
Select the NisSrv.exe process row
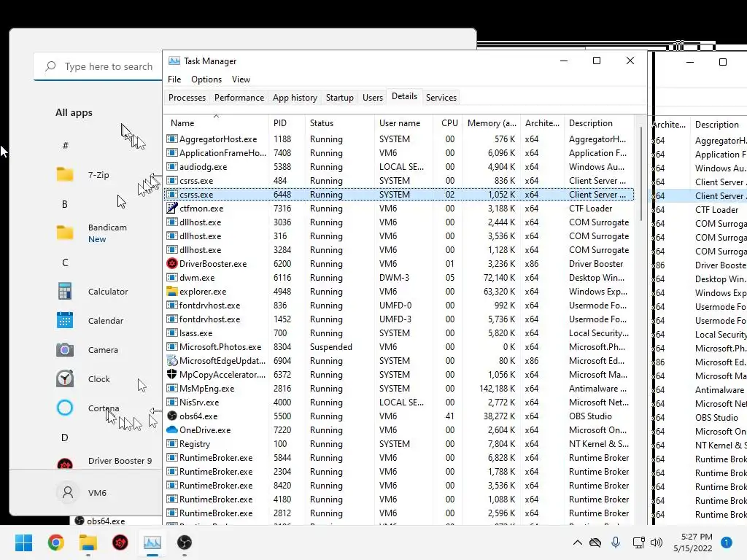pyautogui.click(x=399, y=402)
